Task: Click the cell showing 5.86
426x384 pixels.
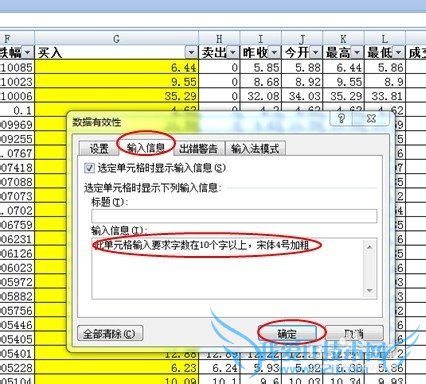Action: point(385,67)
